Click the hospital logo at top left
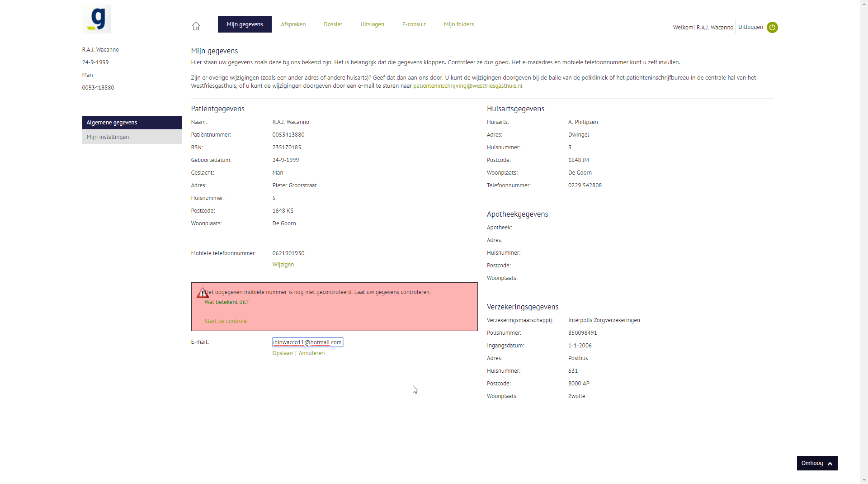 (x=97, y=19)
